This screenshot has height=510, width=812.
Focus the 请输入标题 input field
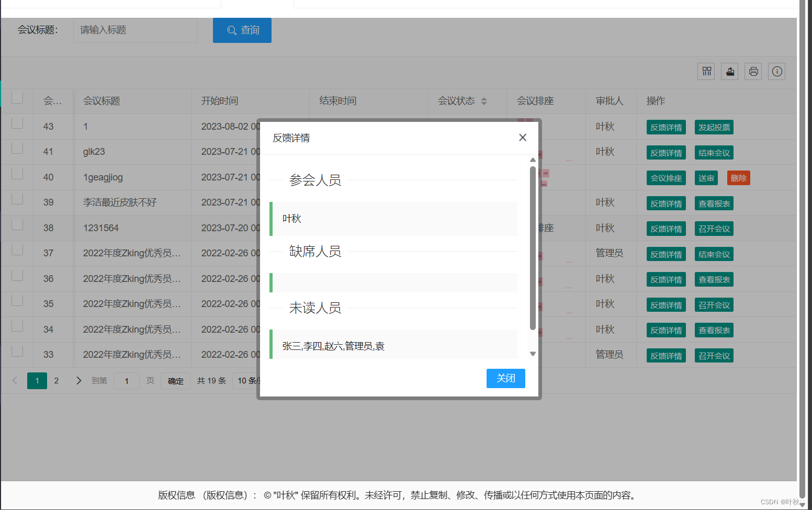135,30
